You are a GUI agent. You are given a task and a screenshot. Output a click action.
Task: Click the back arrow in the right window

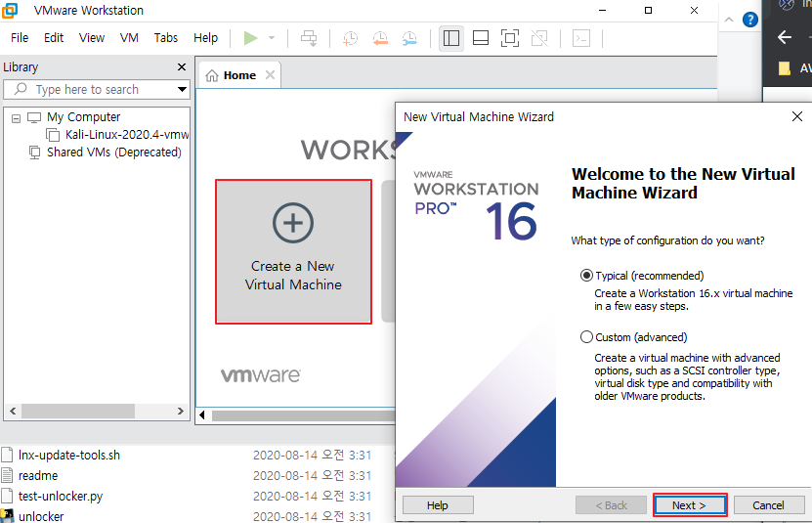pyautogui.click(x=785, y=37)
